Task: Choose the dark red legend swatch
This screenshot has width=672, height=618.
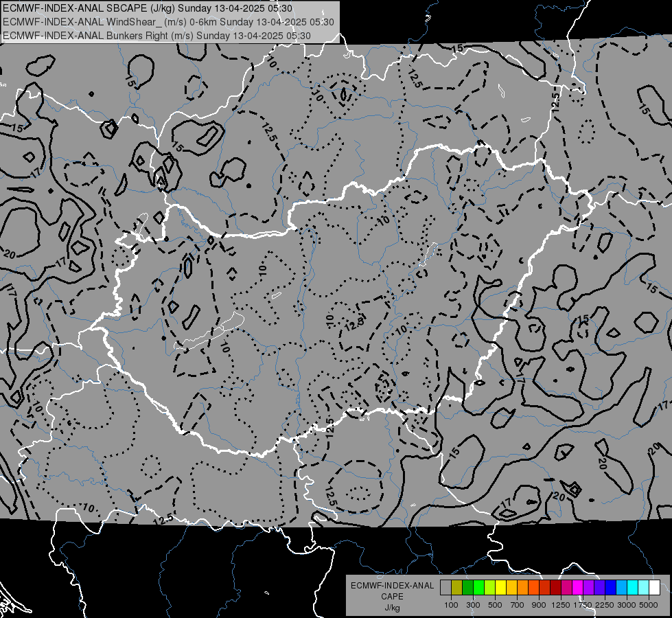Action: point(555,588)
